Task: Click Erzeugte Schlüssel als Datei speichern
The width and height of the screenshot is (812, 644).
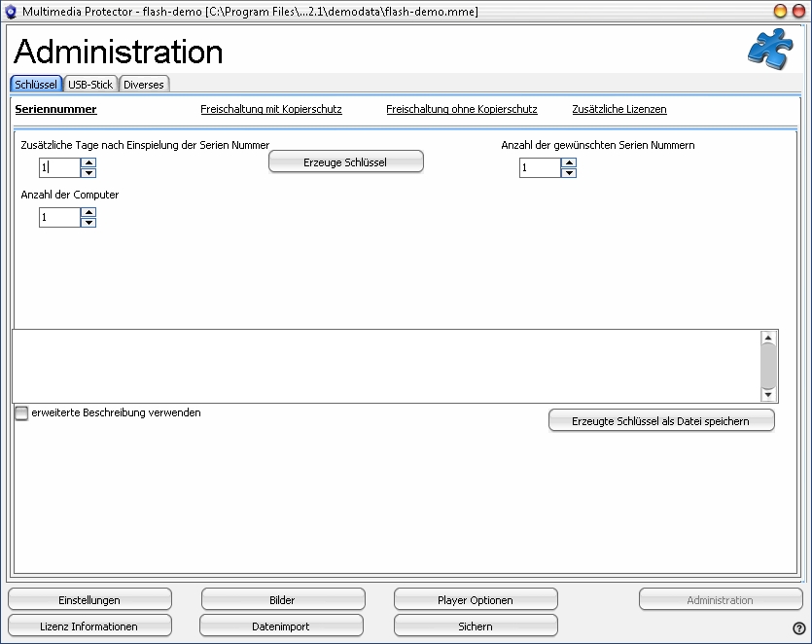Action: (661, 420)
